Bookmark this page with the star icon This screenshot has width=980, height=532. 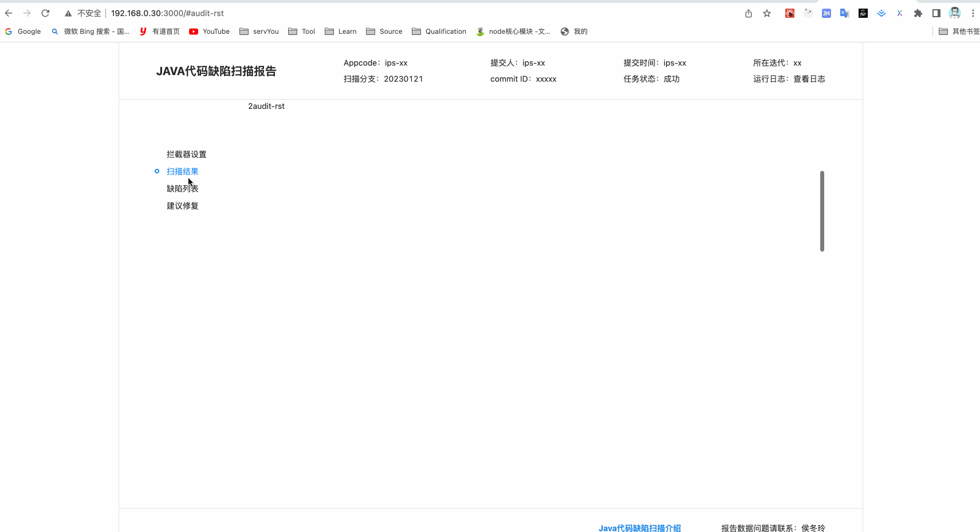tap(766, 13)
